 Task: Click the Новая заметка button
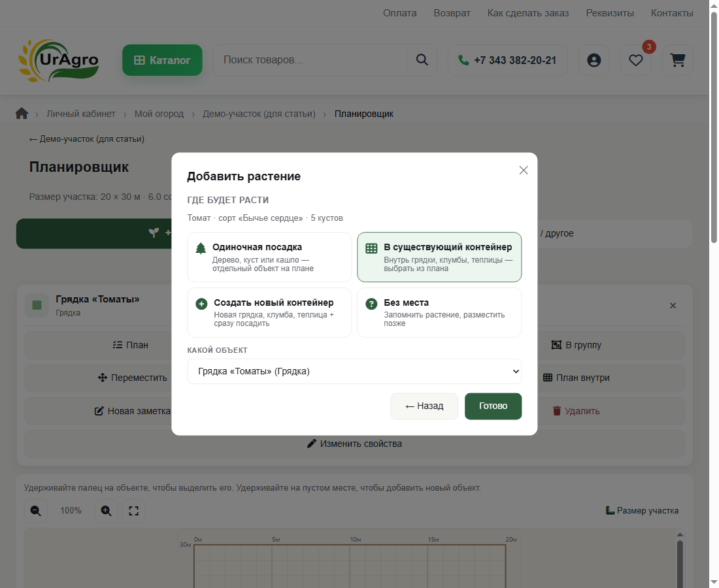click(x=132, y=411)
